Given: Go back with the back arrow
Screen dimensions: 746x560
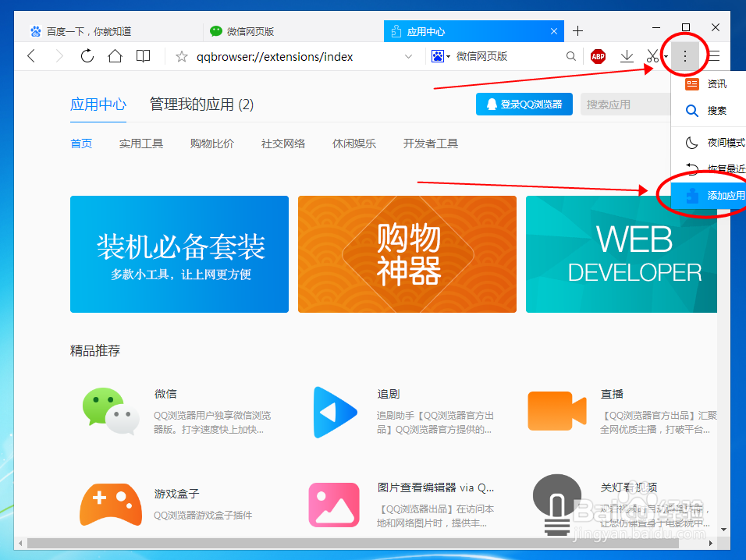Looking at the screenshot, I should (31, 56).
